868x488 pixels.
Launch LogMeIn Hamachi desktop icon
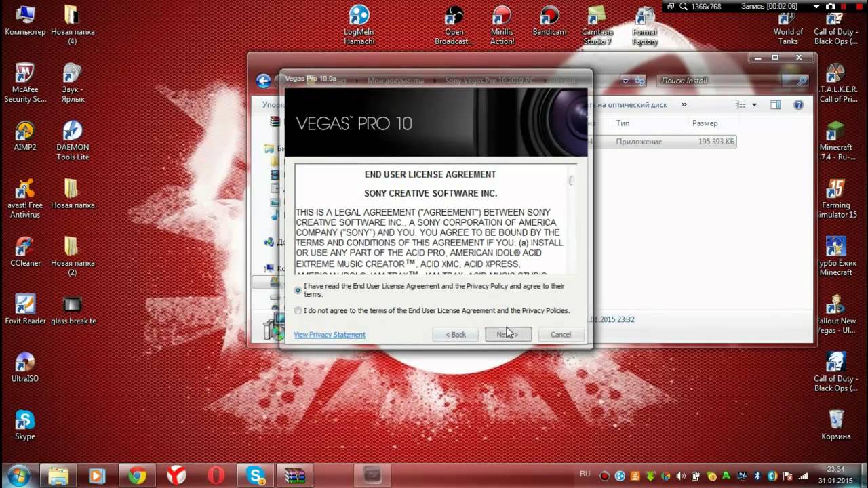click(x=359, y=25)
